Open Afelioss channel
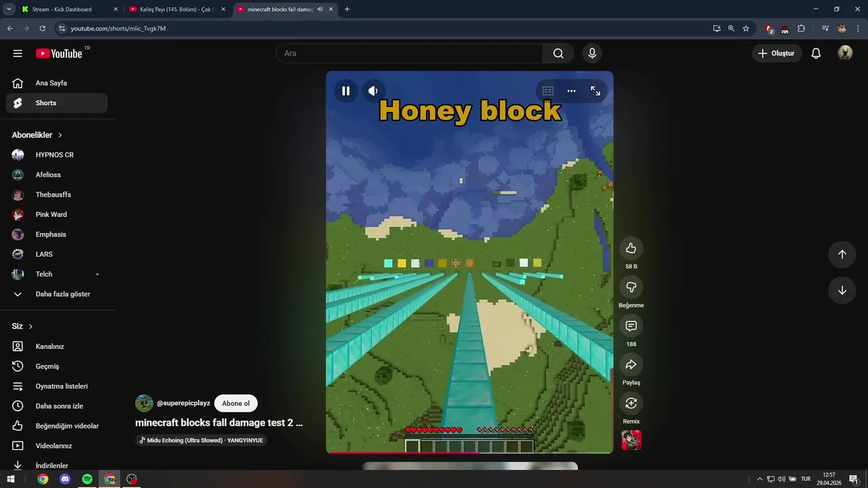Viewport: 868px width, 488px height. [x=57, y=175]
